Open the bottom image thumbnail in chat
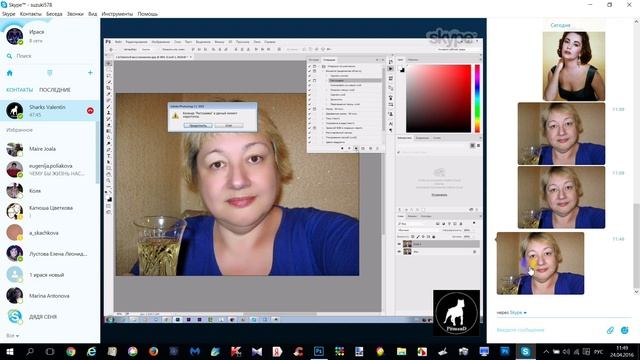 click(x=540, y=263)
